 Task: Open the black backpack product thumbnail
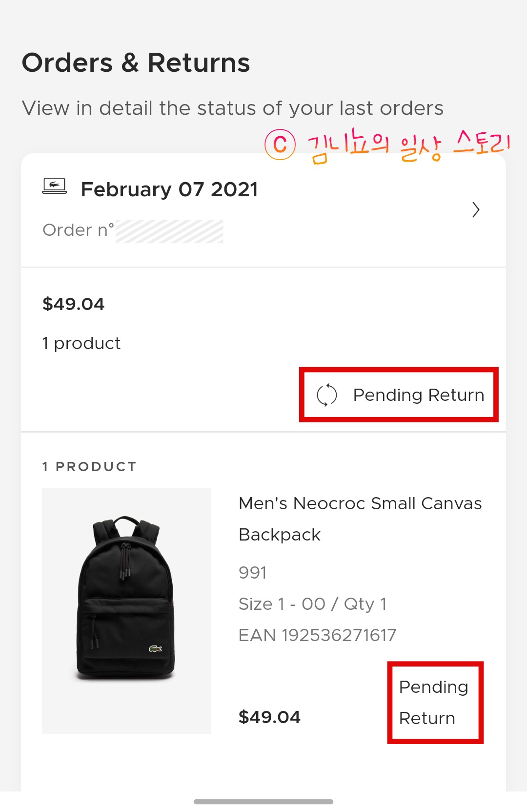pyautogui.click(x=126, y=610)
